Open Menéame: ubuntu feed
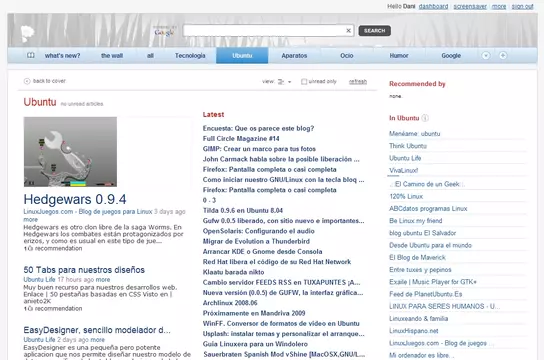This screenshot has width=544, height=360. point(415,134)
